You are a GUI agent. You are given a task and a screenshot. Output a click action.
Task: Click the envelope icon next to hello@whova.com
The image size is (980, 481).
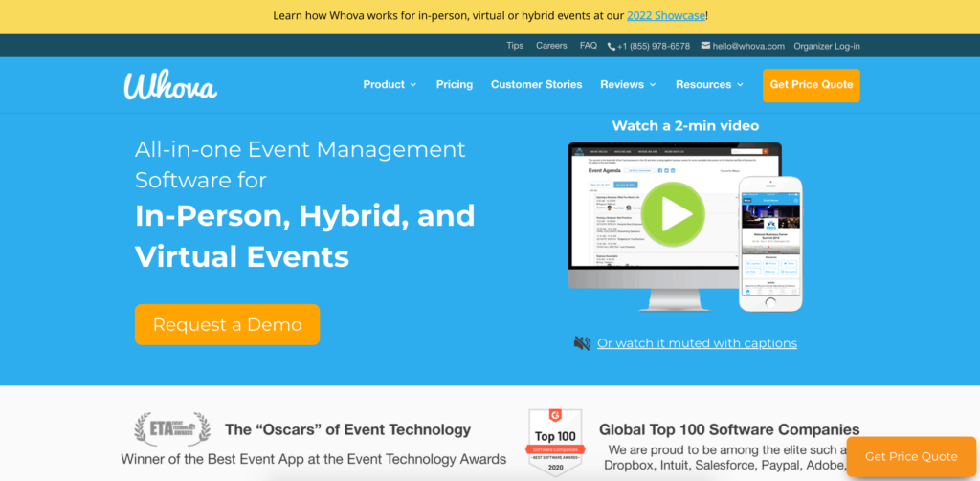[705, 46]
